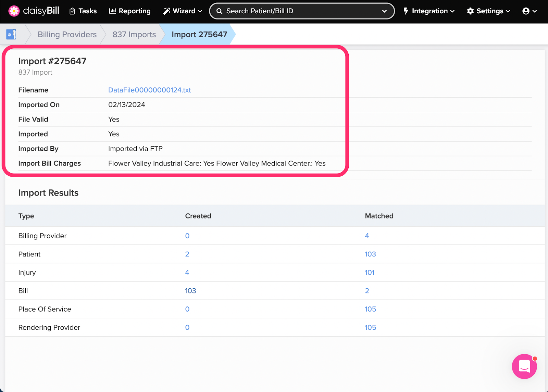This screenshot has height=392, width=548.
Task: Select the Import 275647 breadcrumb tab
Action: 199,34
